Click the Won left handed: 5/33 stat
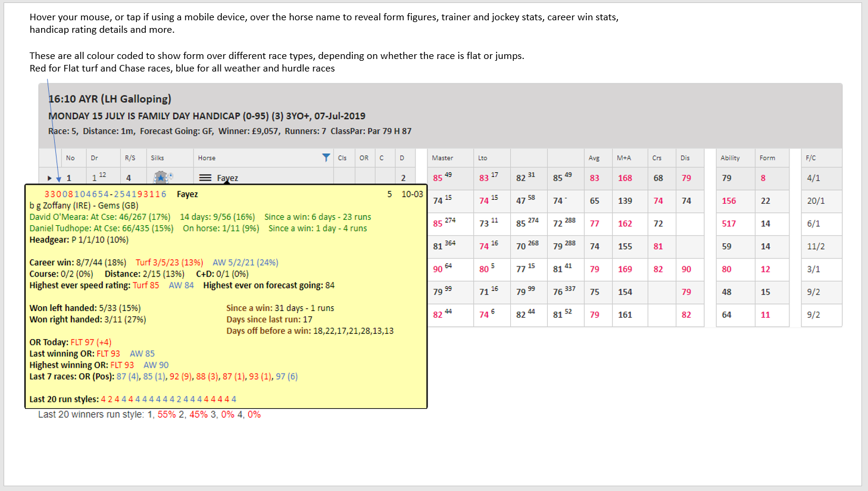Screen dimensions: 868x491 click(x=85, y=308)
